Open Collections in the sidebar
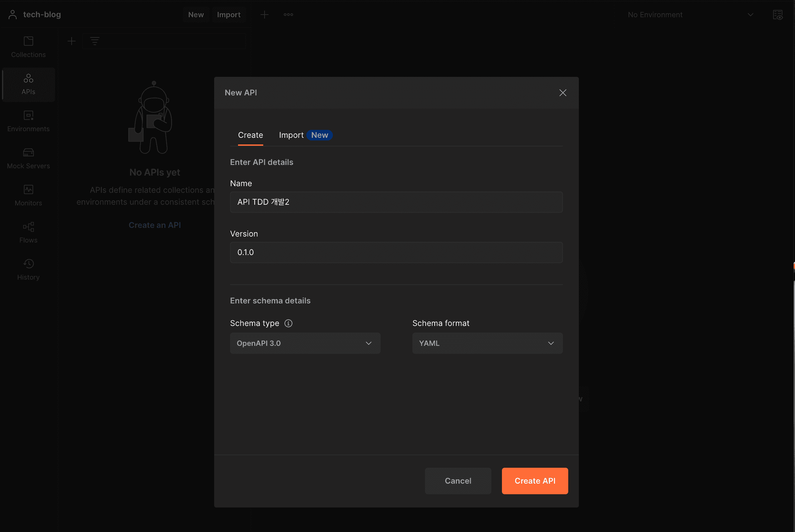The image size is (795, 532). coord(28,47)
